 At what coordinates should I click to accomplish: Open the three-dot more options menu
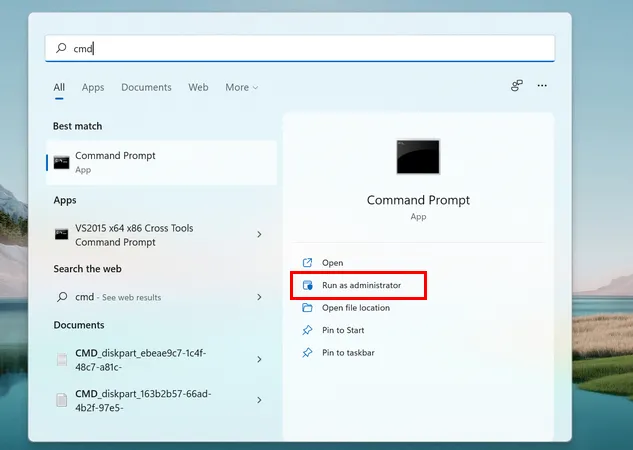point(542,86)
